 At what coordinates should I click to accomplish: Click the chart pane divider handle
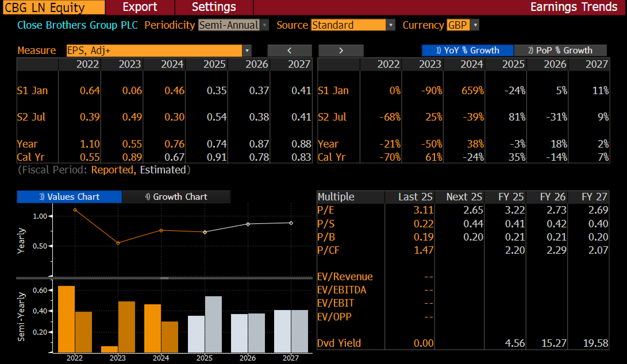(164, 278)
